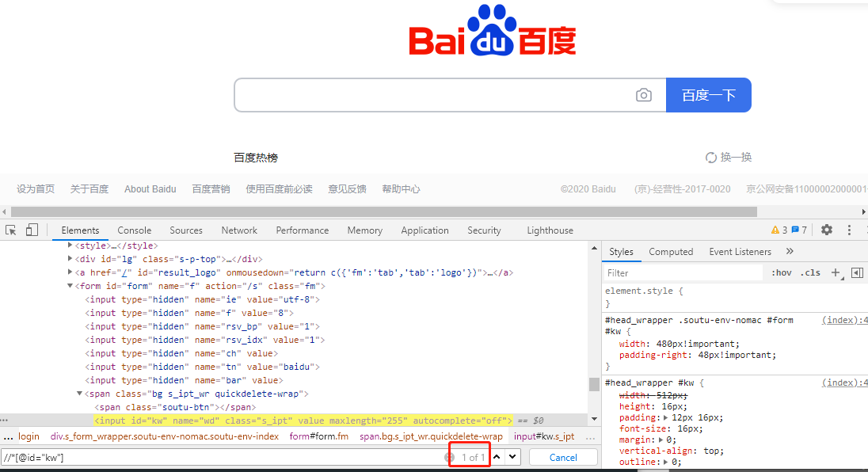Screen dimensions: 868x472
Task: Open the DevTools three-dot menu
Action: 849,230
